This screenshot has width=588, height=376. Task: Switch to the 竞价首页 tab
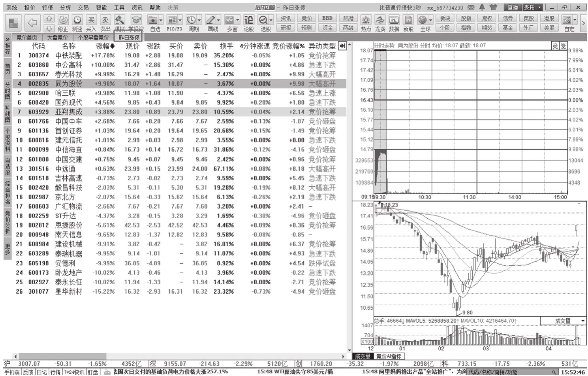(26, 38)
